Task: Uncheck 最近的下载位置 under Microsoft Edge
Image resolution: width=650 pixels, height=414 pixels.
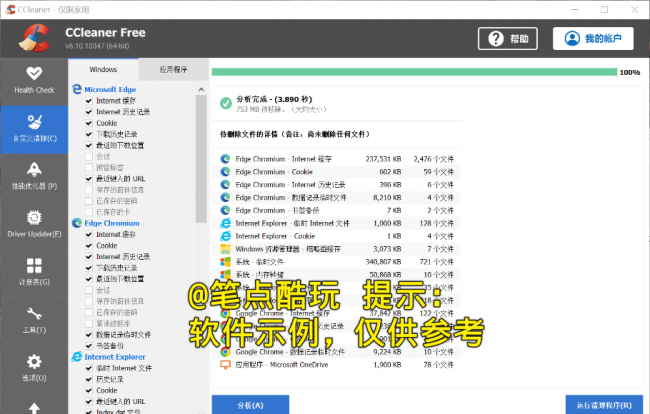Action: click(x=89, y=145)
